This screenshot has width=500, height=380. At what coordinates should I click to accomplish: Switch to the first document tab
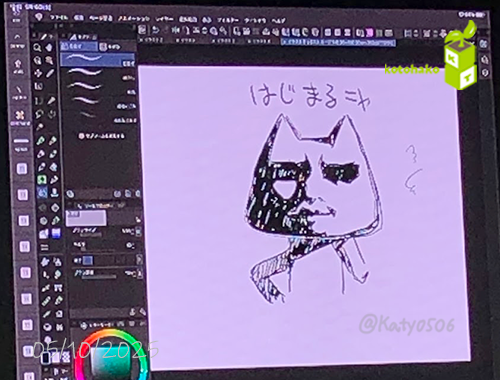(152, 40)
